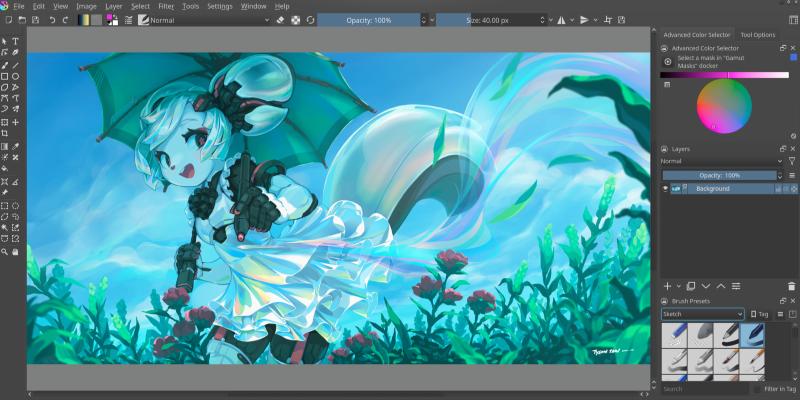This screenshot has width=800, height=400.
Task: Select the Crop tool in the toolbox
Action: click(x=5, y=133)
